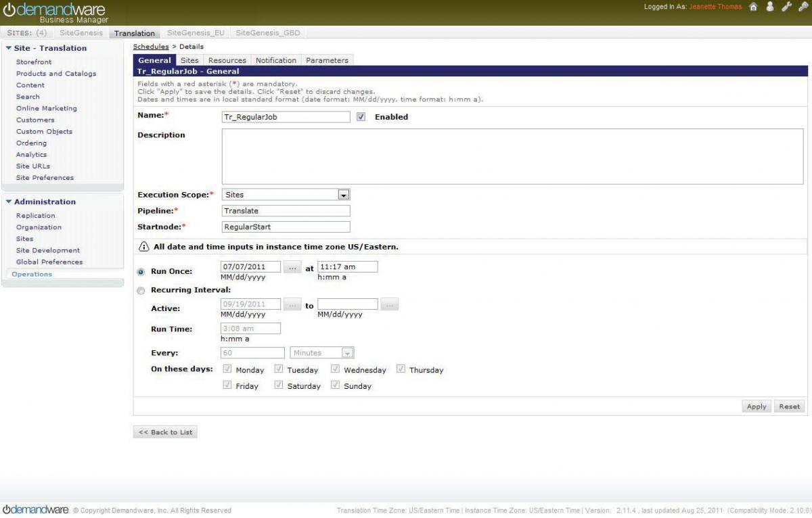The width and height of the screenshot is (812, 518).
Task: Open Replication under Administration
Action: point(36,215)
